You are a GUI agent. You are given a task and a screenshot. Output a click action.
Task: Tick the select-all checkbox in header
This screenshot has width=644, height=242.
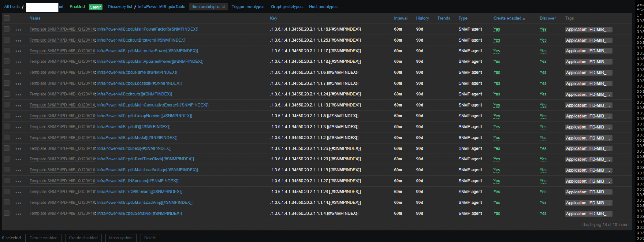7,18
